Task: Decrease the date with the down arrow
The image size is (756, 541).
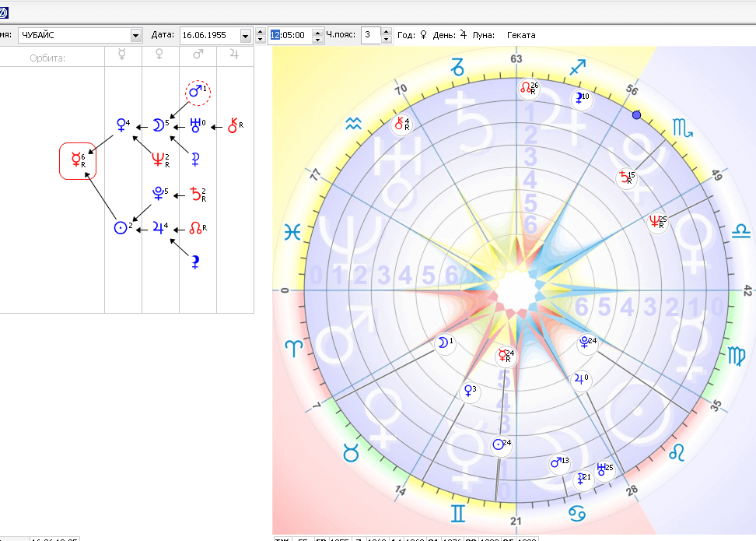Action: [x=261, y=40]
